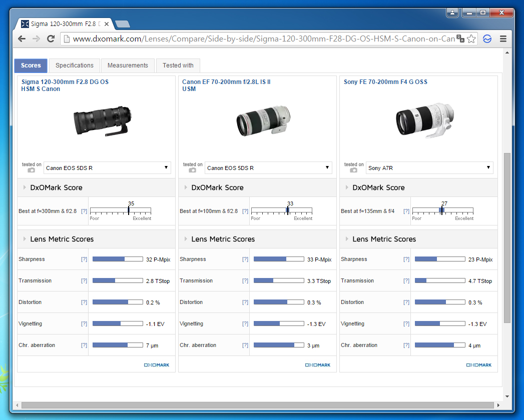Open help [?] for Sony lens Chr. aberration

(406, 345)
